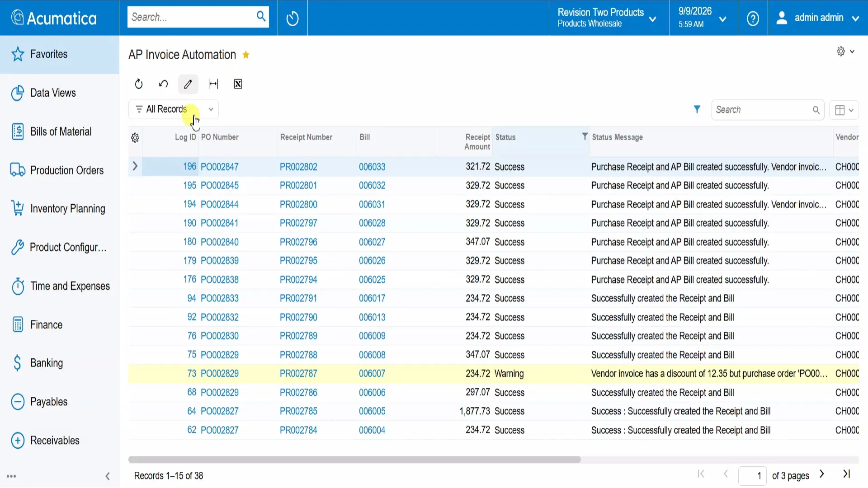868x488 pixels.
Task: Open bill 006005 link
Action: click(x=372, y=412)
